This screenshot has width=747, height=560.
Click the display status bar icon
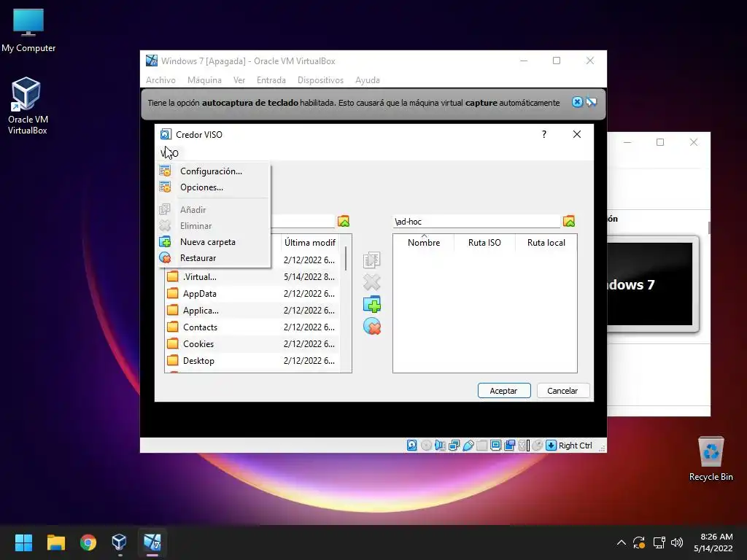point(495,446)
